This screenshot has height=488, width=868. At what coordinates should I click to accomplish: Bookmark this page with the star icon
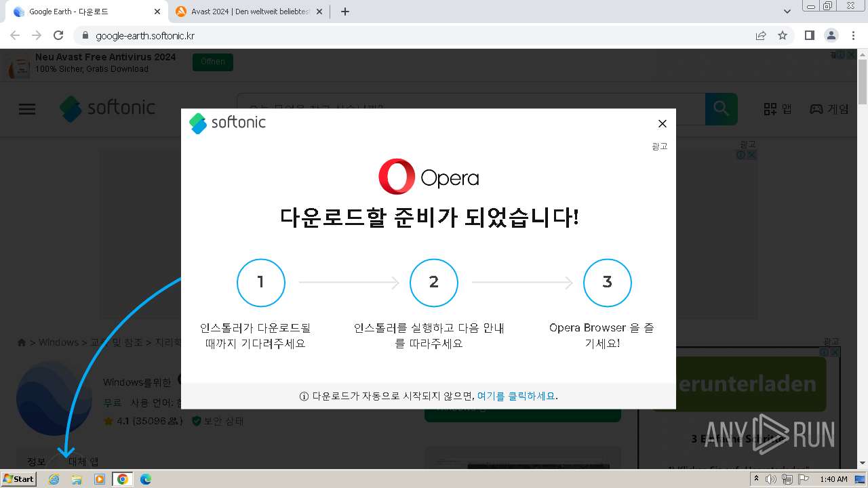tap(783, 35)
